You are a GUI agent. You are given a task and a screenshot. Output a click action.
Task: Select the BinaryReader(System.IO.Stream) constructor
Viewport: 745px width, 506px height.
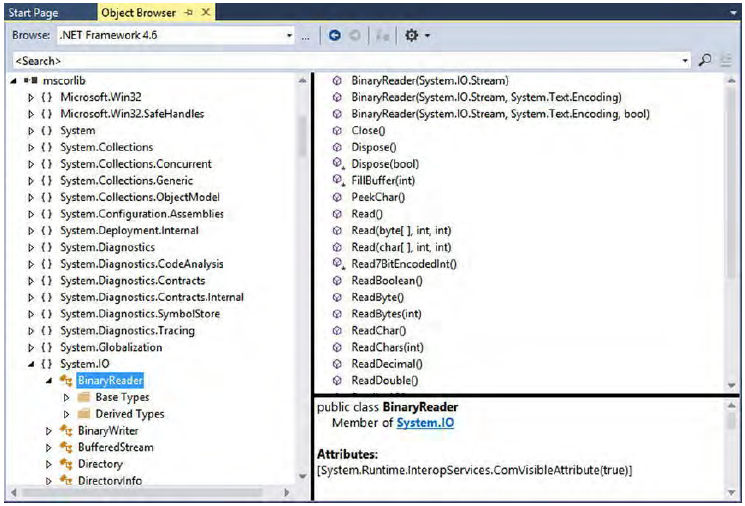(x=430, y=80)
